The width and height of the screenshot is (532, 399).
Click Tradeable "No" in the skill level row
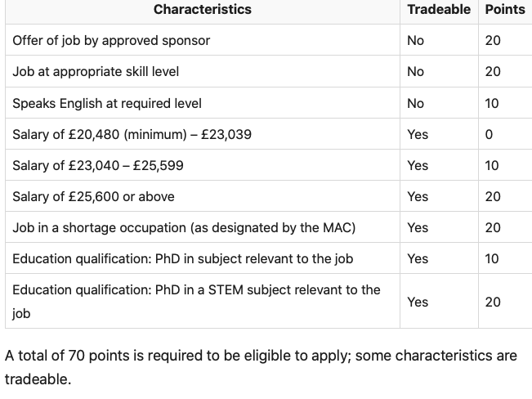coord(415,71)
